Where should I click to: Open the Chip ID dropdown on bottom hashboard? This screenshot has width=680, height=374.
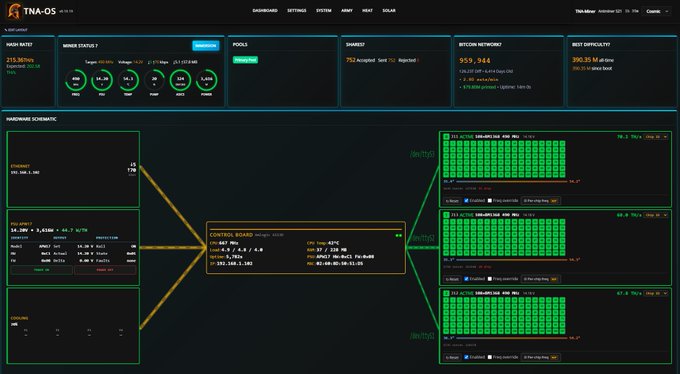coord(656,293)
